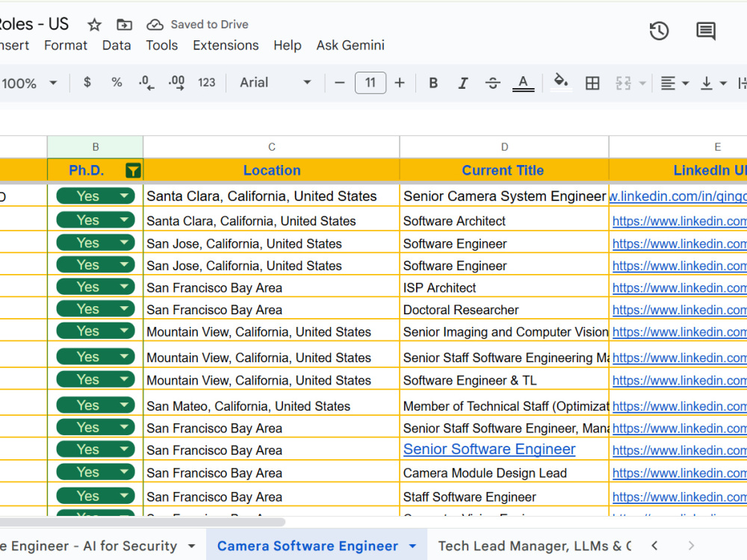Image resolution: width=747 pixels, height=560 pixels.
Task: Star the spreadsheet document
Action: click(x=94, y=25)
